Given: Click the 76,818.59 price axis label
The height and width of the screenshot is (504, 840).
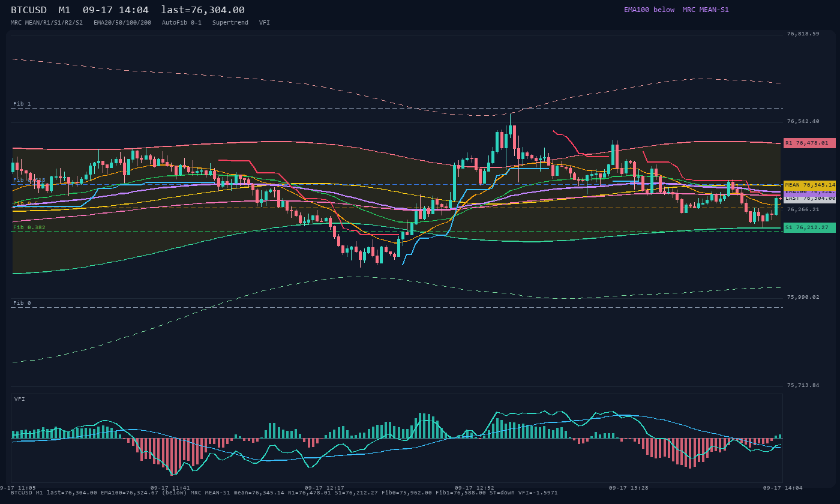Looking at the screenshot, I should [x=803, y=34].
